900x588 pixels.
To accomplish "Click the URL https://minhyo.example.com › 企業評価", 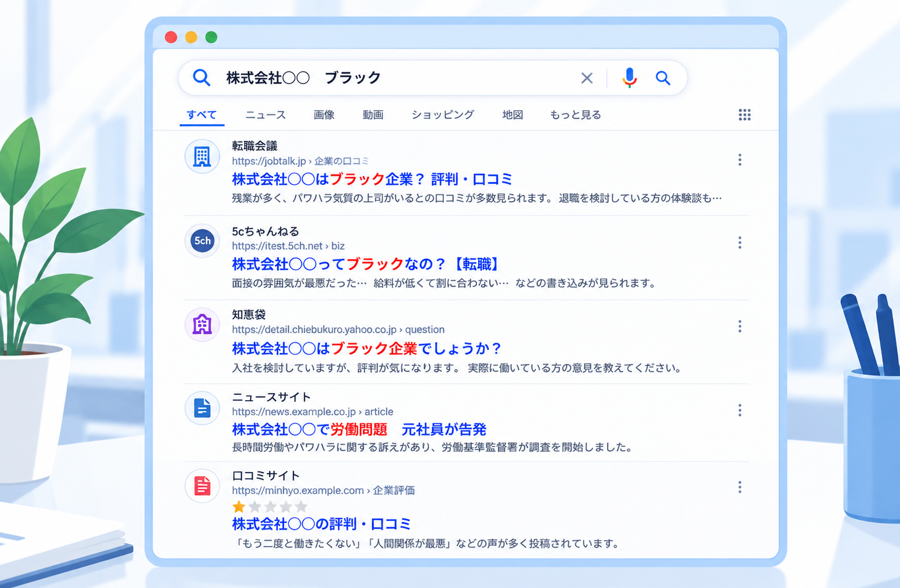I will click(323, 491).
